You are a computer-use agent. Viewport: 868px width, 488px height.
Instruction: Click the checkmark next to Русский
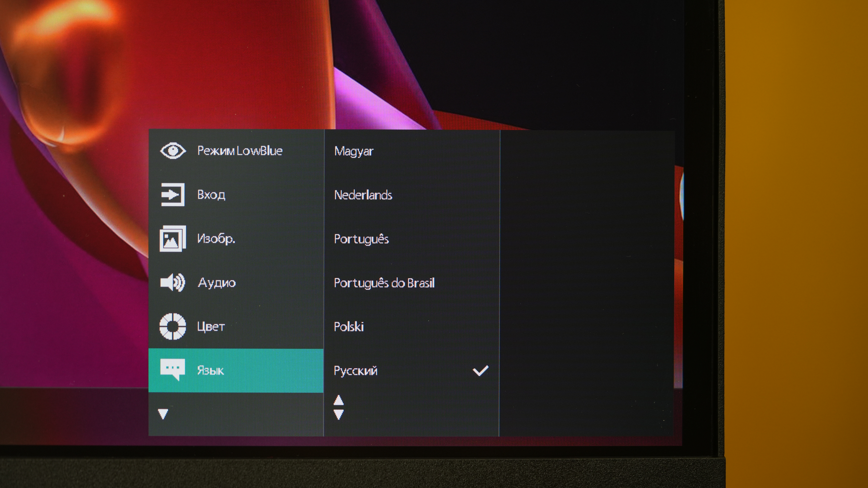480,371
